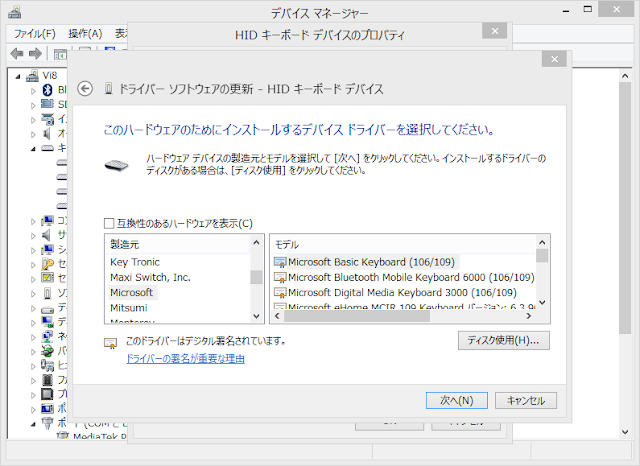Click the show/hide console tree toolbar icon
The width and height of the screenshot is (640, 466).
[x=60, y=53]
